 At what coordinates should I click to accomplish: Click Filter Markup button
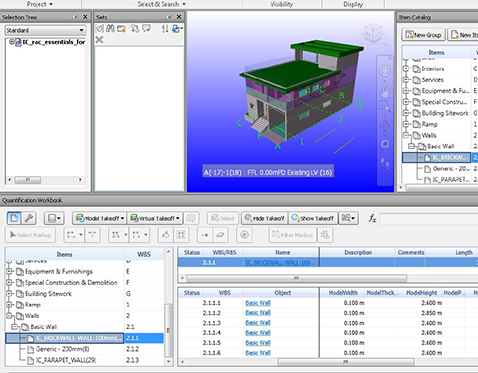click(293, 235)
